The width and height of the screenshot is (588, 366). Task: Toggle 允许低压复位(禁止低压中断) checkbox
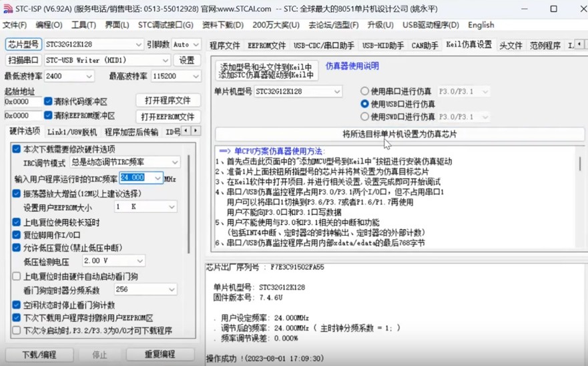click(x=17, y=247)
